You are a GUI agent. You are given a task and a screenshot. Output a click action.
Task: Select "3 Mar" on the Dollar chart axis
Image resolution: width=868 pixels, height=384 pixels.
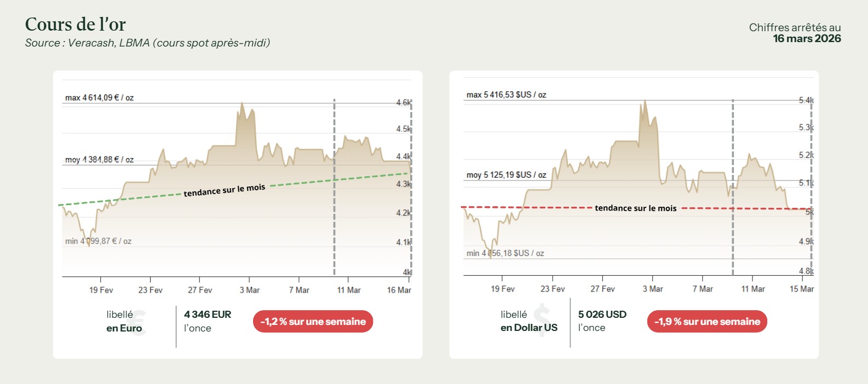click(x=652, y=289)
